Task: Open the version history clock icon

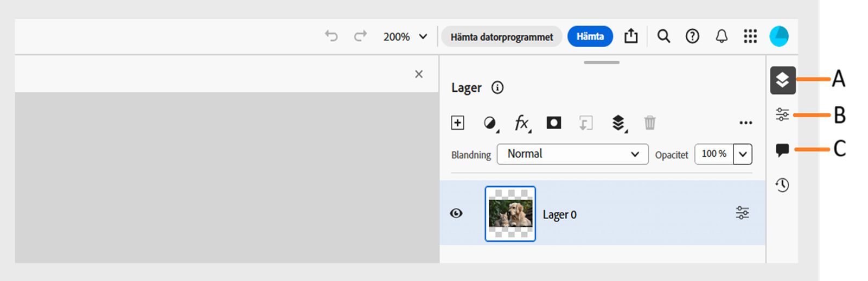Action: (x=782, y=185)
